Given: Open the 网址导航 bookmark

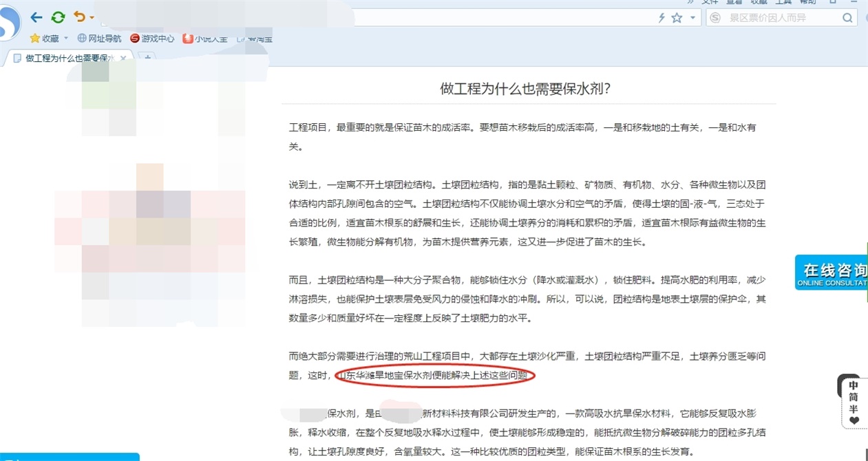Looking at the screenshot, I should pos(99,39).
